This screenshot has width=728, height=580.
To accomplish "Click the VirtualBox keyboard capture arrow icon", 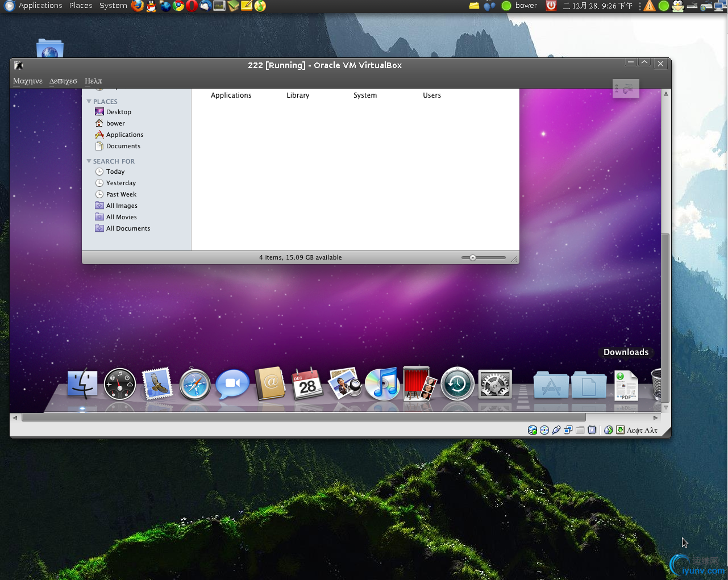I will (x=621, y=430).
